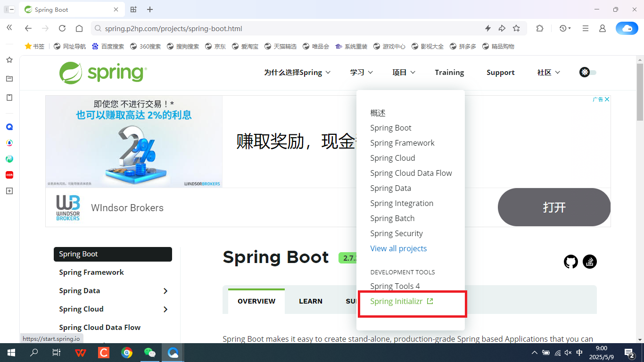
Task: Open the 系统重装 bookmark
Action: 351,46
